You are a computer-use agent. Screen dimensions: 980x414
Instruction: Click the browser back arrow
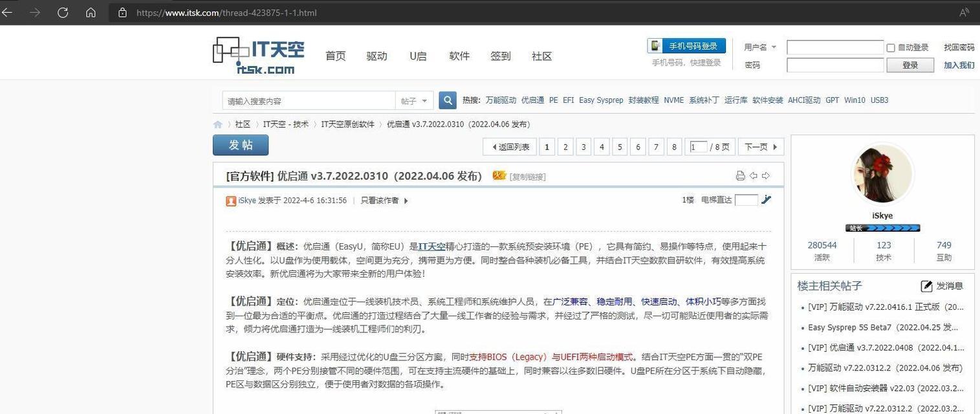[6, 12]
